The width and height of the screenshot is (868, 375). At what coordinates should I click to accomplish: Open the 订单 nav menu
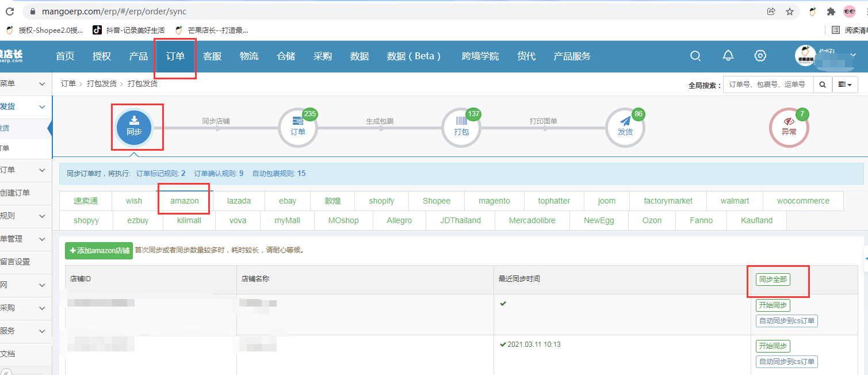(x=175, y=56)
